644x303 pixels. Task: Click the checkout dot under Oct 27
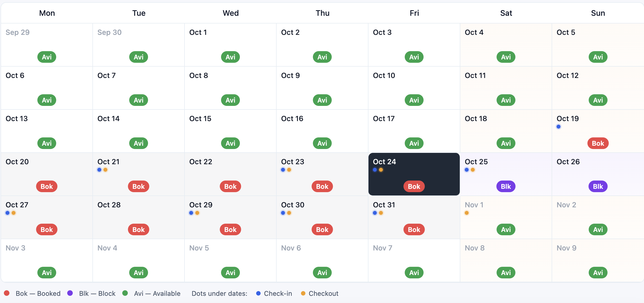pyautogui.click(x=13, y=213)
